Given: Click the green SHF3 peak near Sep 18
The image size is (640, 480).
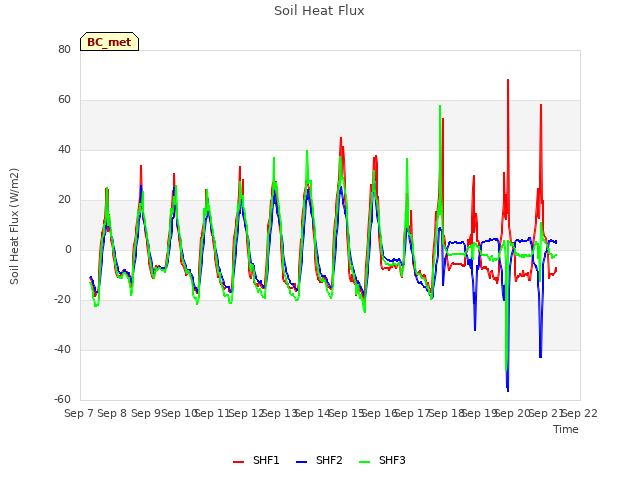Looking at the screenshot, I should (440, 106).
